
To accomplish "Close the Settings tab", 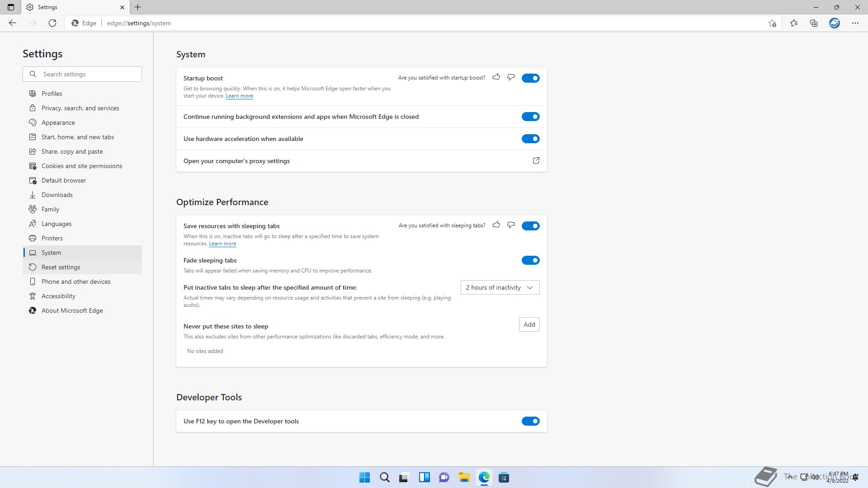I will 122,7.
